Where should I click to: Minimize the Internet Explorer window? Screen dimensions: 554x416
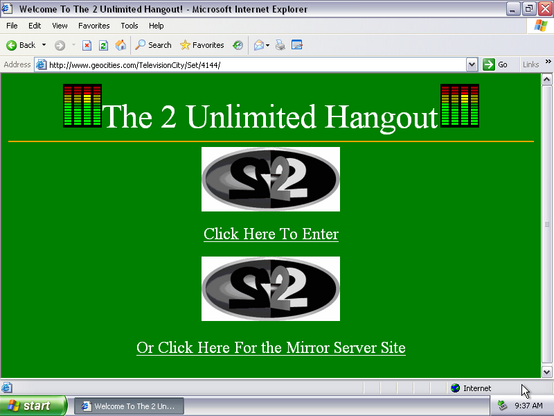point(513,9)
